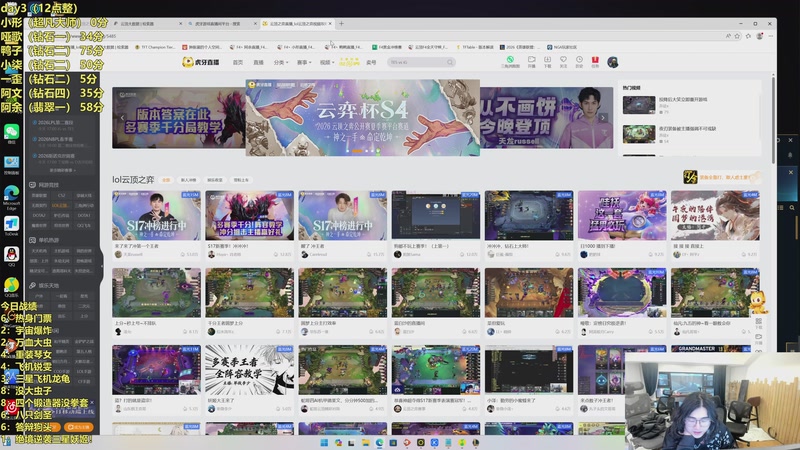Open the QQ penguin desktop icon
The height and width of the screenshot is (450, 800).
tap(11, 255)
